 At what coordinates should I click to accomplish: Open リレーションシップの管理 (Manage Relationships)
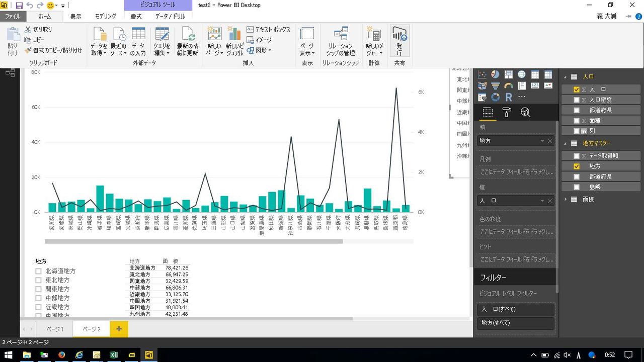(x=341, y=41)
